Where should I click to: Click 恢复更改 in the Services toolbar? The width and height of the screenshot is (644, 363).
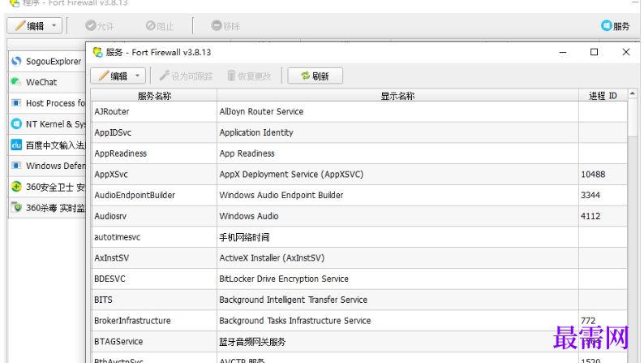[249, 76]
